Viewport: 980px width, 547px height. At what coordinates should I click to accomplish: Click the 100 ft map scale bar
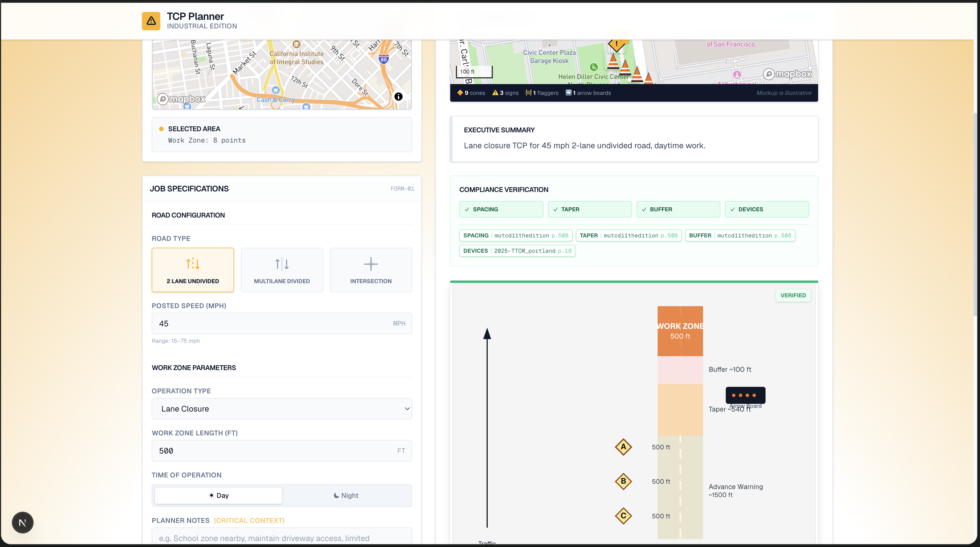[x=474, y=72]
